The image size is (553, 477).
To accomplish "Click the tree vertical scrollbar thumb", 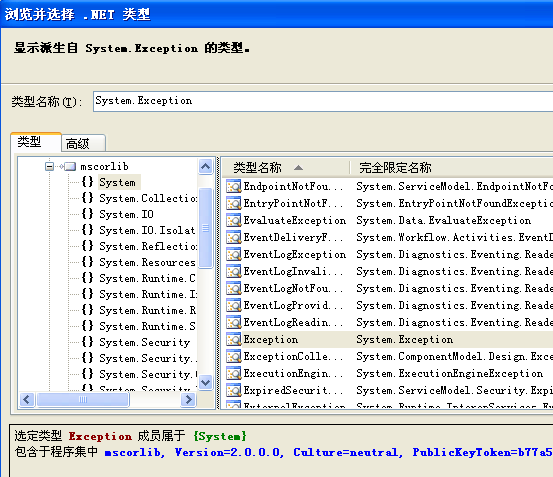I will 206,228.
